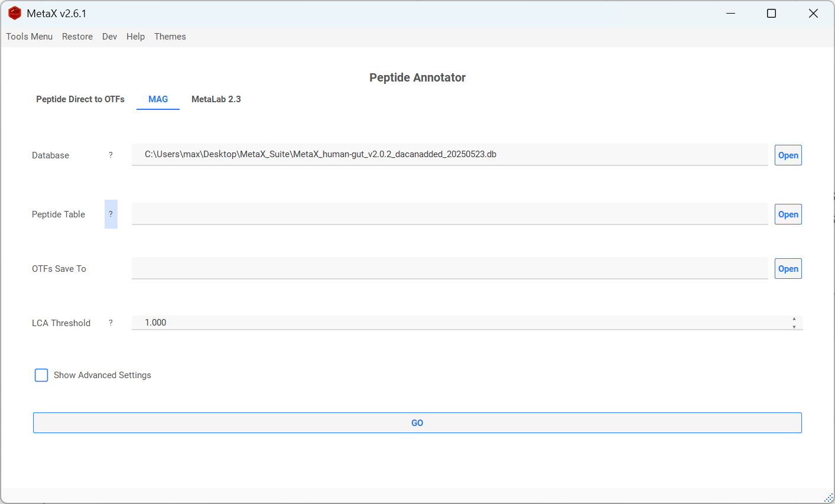835x504 pixels.
Task: Click the Peptide Table help question mark
Action: pos(111,214)
